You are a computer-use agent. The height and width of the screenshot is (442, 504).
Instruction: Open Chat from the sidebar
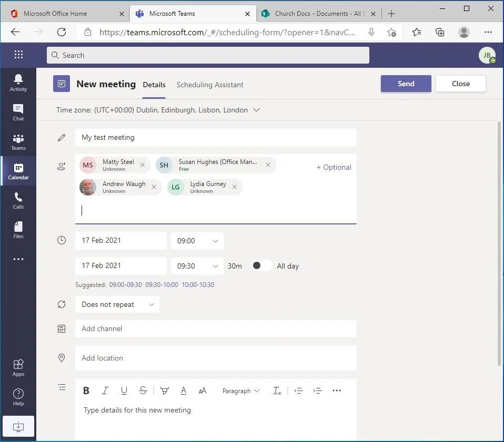(x=18, y=112)
